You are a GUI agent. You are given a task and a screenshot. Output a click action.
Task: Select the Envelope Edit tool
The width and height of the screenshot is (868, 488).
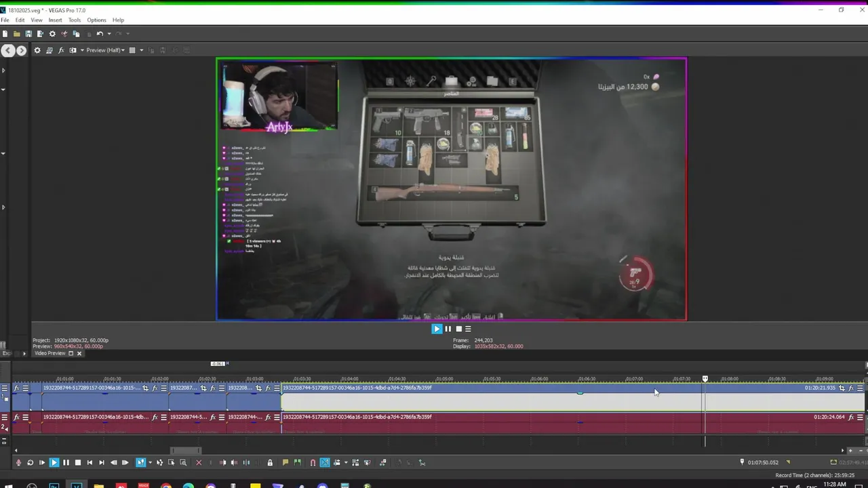coord(159,462)
